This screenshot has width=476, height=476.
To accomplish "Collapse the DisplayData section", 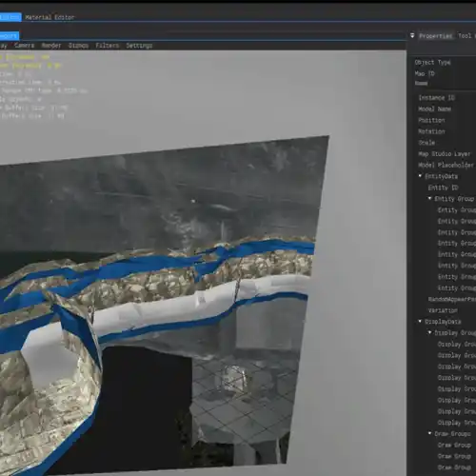I will 420,322.
